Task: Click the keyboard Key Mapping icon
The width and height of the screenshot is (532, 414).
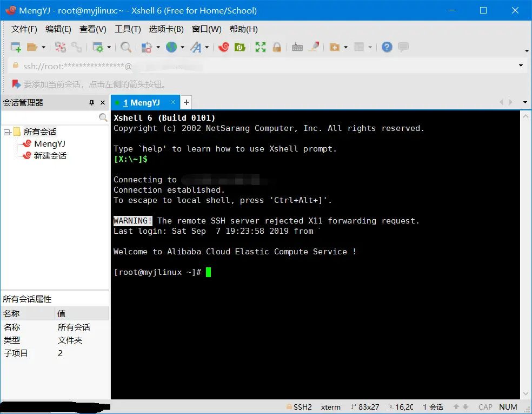Action: tap(297, 47)
